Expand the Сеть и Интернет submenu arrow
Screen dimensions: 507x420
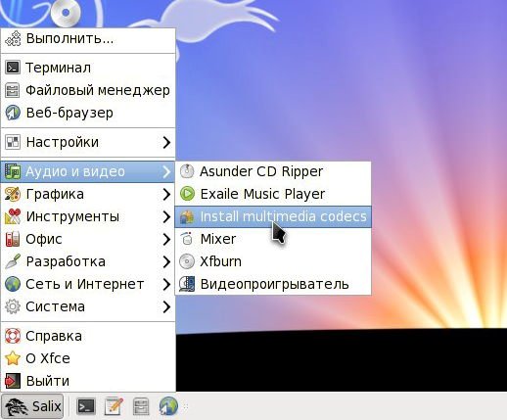(166, 284)
